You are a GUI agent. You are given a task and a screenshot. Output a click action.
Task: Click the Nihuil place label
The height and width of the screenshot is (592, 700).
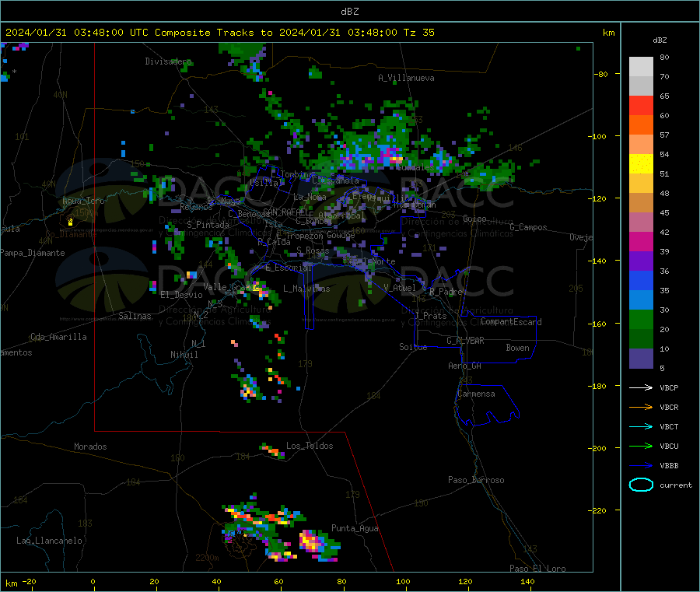coord(184,355)
